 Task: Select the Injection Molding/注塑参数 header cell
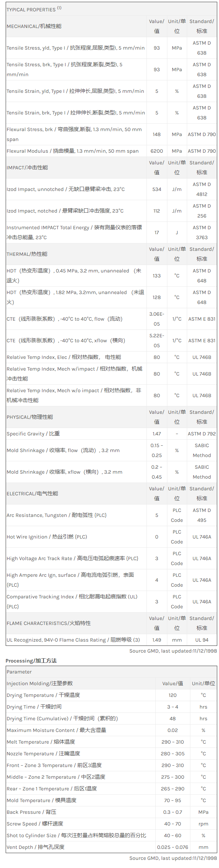(x=40, y=683)
